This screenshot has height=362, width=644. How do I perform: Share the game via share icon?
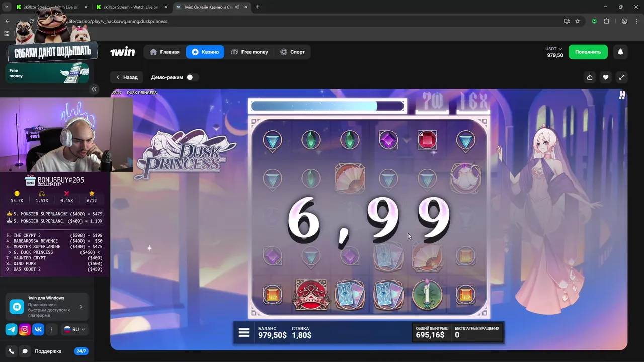(590, 77)
